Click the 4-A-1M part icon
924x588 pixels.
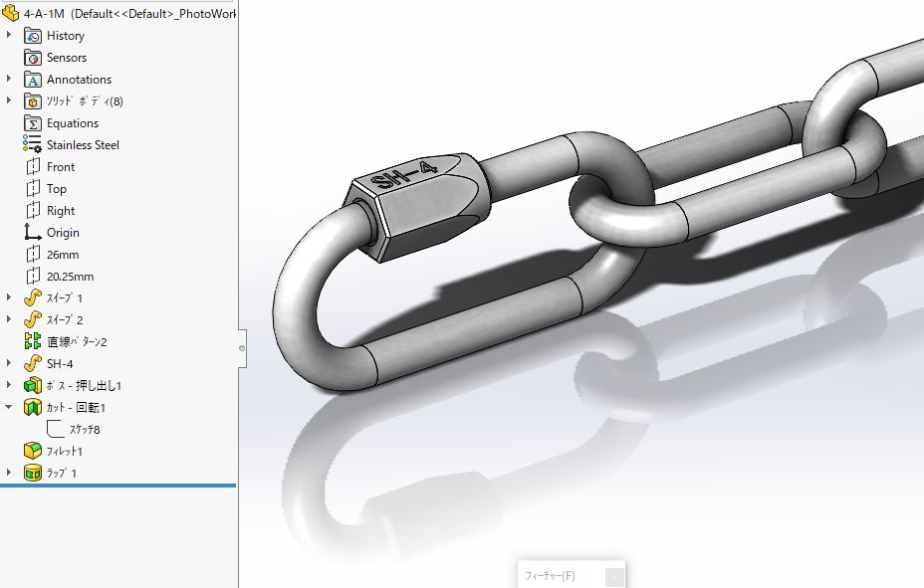11,13
